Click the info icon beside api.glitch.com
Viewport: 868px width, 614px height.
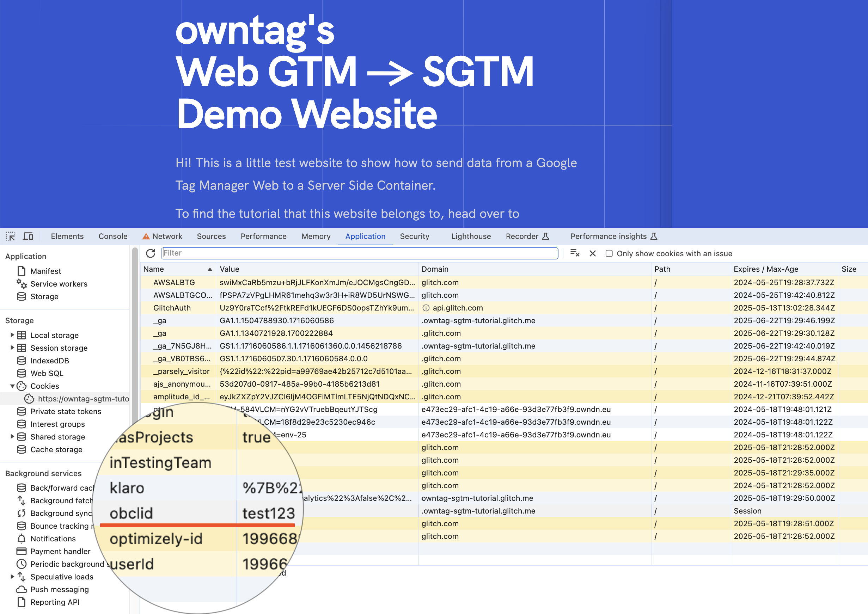click(x=426, y=308)
